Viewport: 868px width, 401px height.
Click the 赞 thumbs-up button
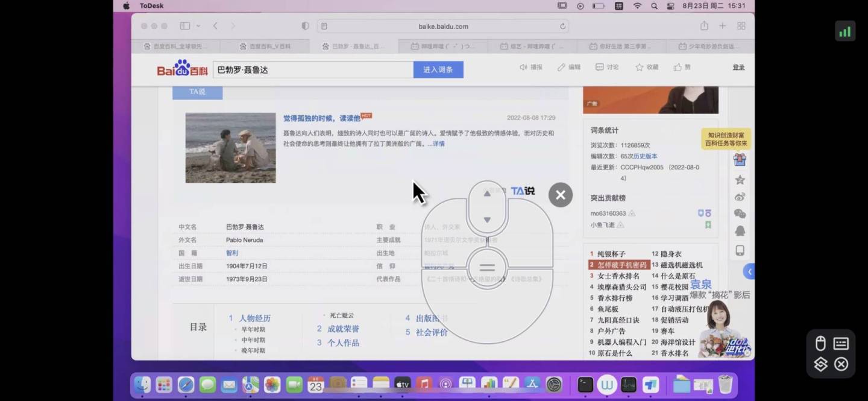682,67
